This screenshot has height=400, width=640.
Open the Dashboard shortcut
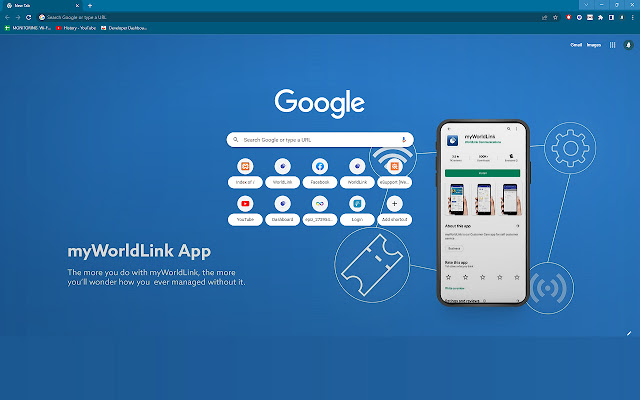282,211
